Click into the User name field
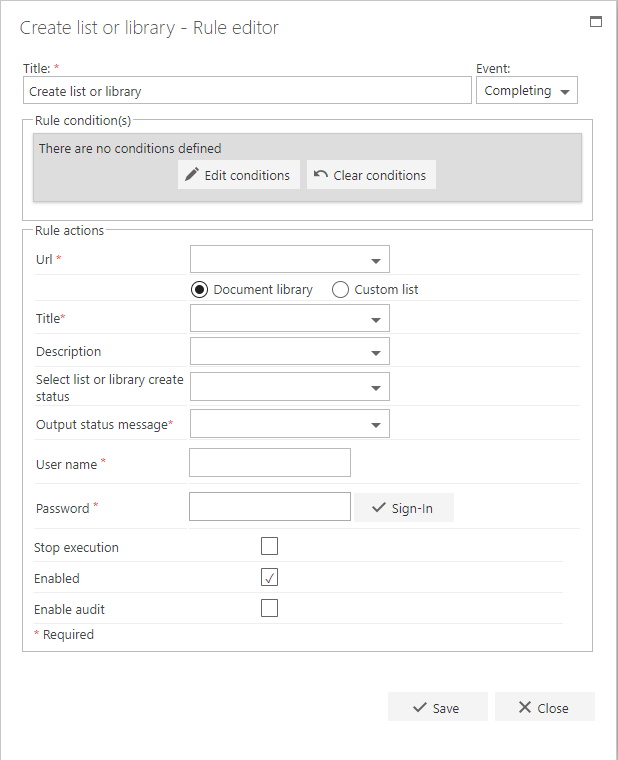 (x=269, y=462)
